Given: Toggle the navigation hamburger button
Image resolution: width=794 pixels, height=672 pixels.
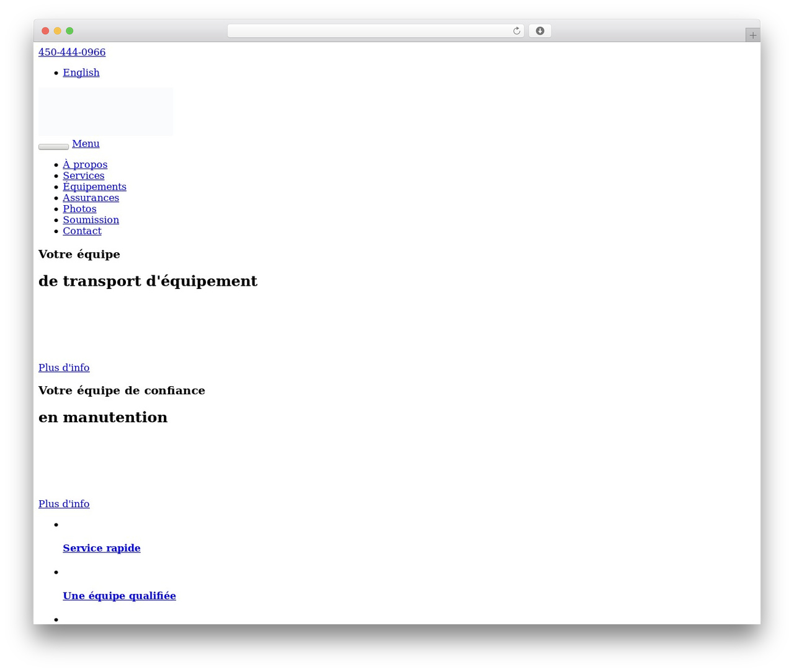Looking at the screenshot, I should coord(53,147).
